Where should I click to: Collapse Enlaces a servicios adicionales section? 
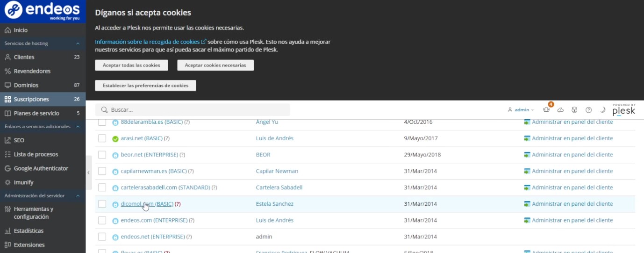[78, 127]
